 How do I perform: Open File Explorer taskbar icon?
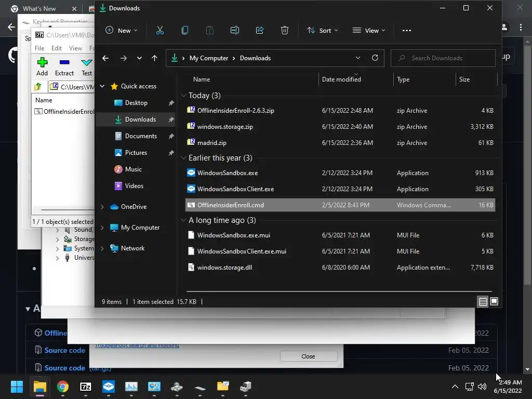[x=39, y=387]
